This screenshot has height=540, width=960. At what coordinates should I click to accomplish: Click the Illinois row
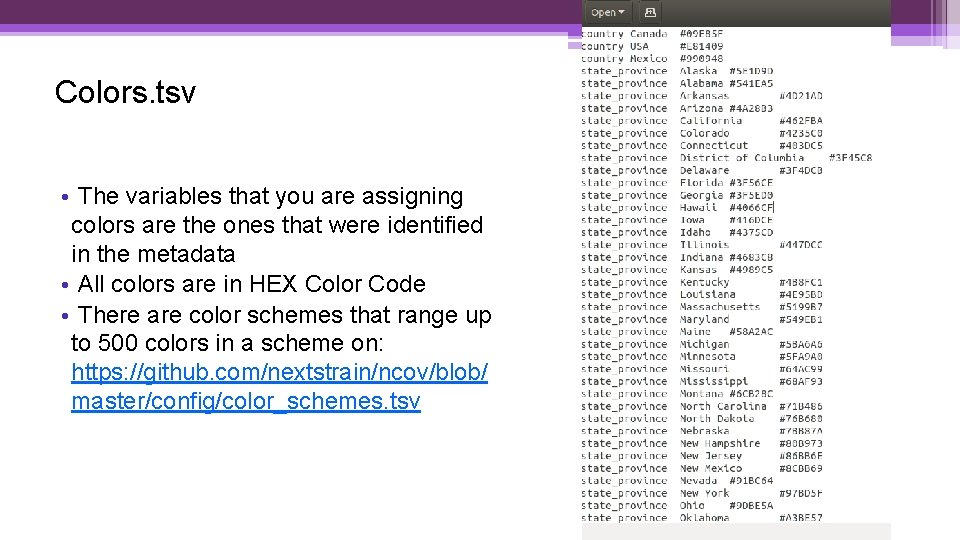click(x=702, y=245)
